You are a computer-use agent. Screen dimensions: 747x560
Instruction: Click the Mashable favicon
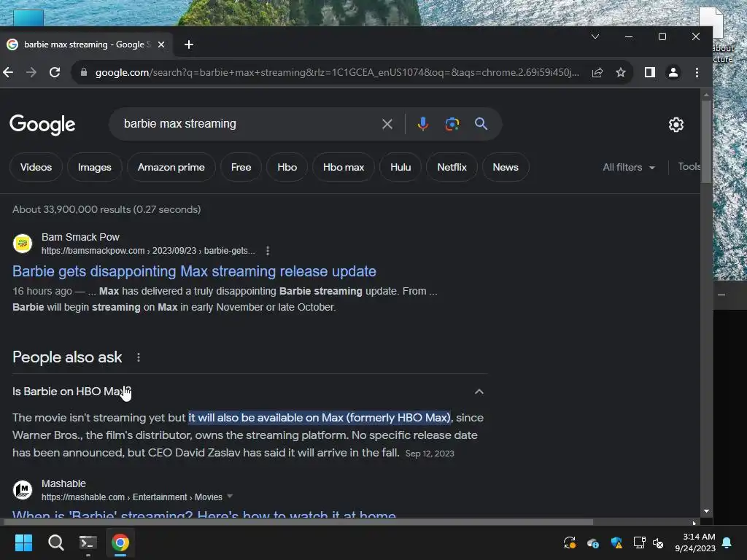[23, 490]
